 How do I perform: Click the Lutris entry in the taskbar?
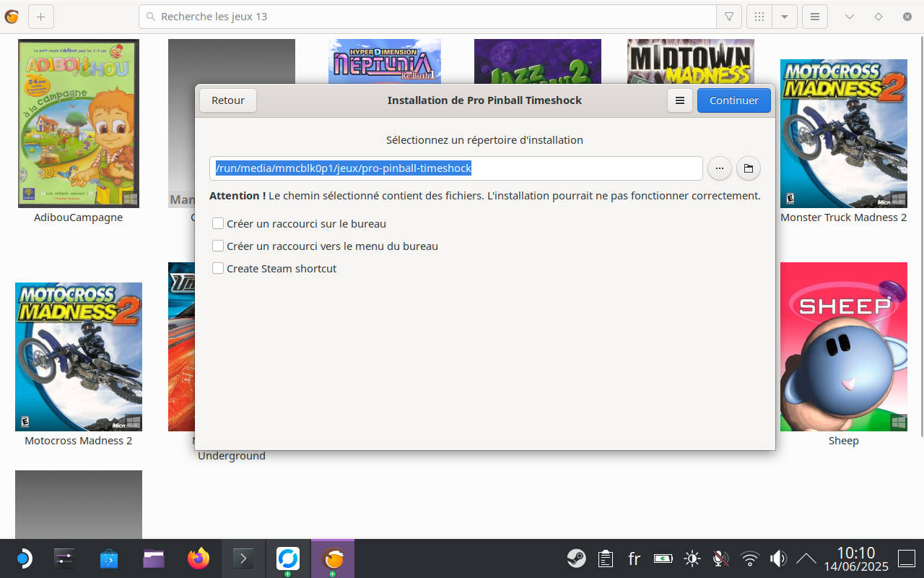[x=333, y=558]
